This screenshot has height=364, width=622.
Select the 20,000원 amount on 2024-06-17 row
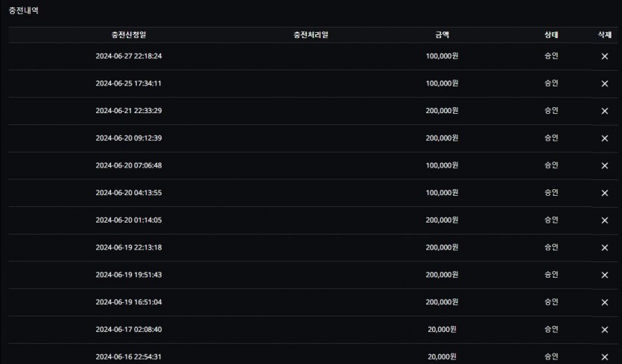(442, 330)
